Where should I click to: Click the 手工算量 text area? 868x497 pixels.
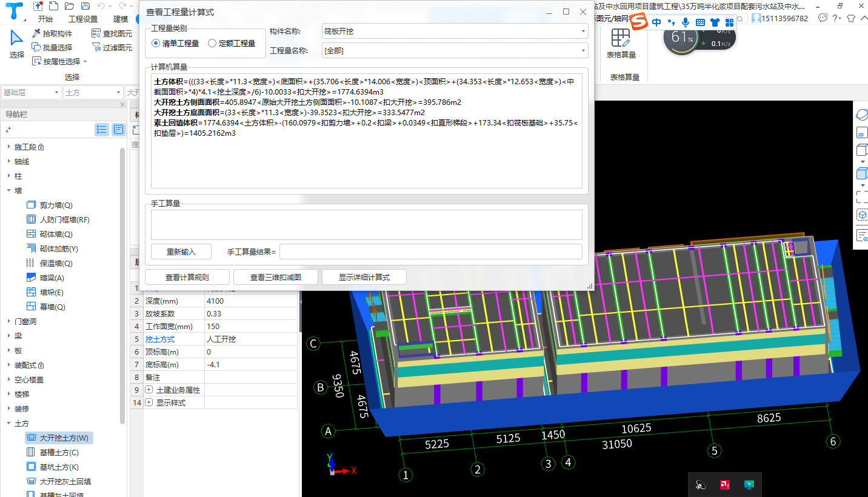tap(367, 225)
